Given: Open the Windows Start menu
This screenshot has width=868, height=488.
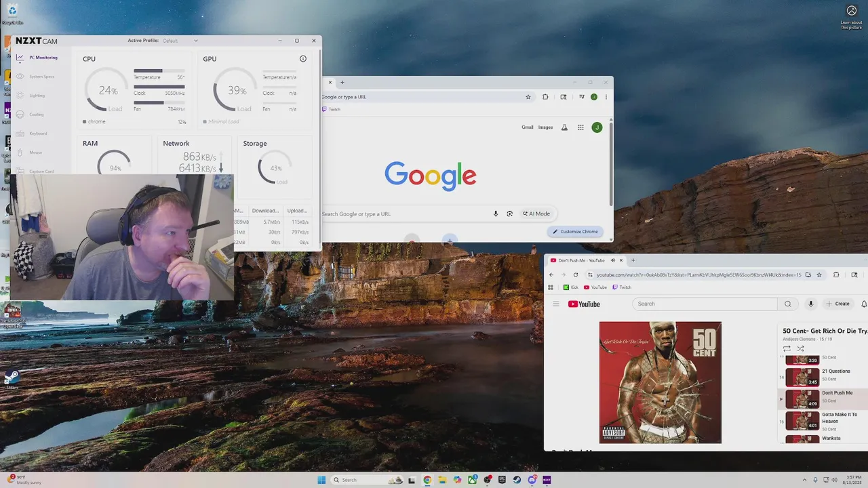Looking at the screenshot, I should pyautogui.click(x=321, y=480).
